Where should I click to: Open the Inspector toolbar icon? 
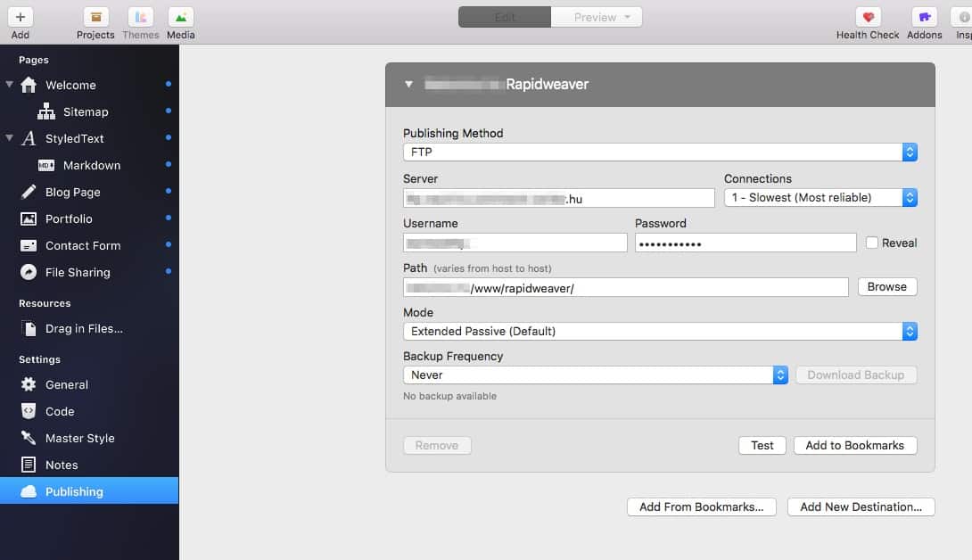[963, 17]
